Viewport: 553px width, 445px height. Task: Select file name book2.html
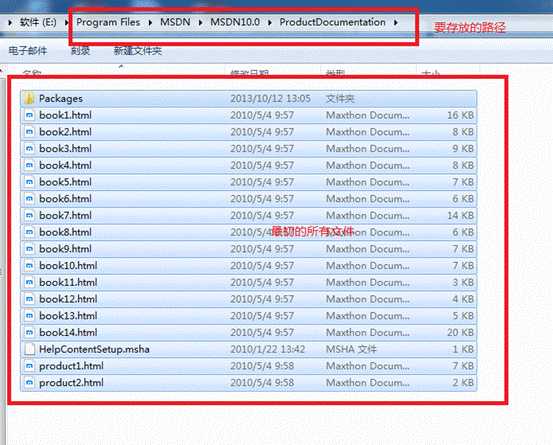pyautogui.click(x=65, y=132)
